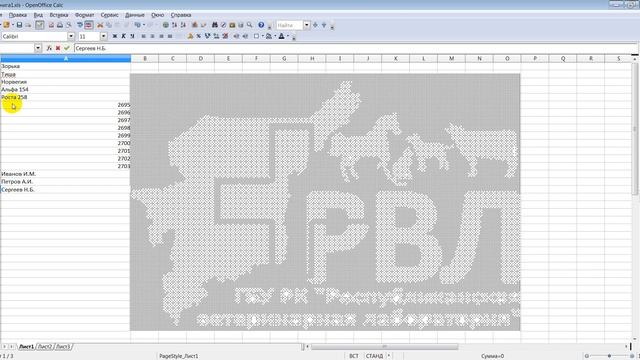The width and height of the screenshot is (640, 360).
Task: Expand borders dropdown arrow
Action: [x=263, y=36]
